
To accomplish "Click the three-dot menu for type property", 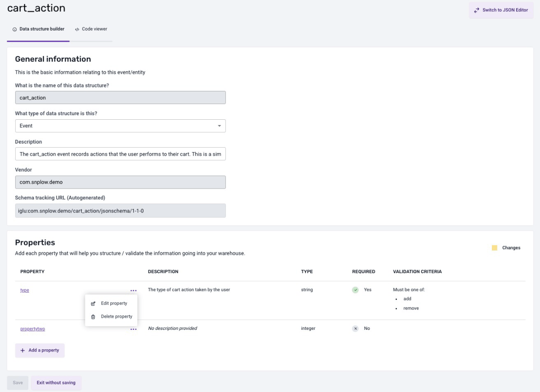I will click(x=133, y=291).
